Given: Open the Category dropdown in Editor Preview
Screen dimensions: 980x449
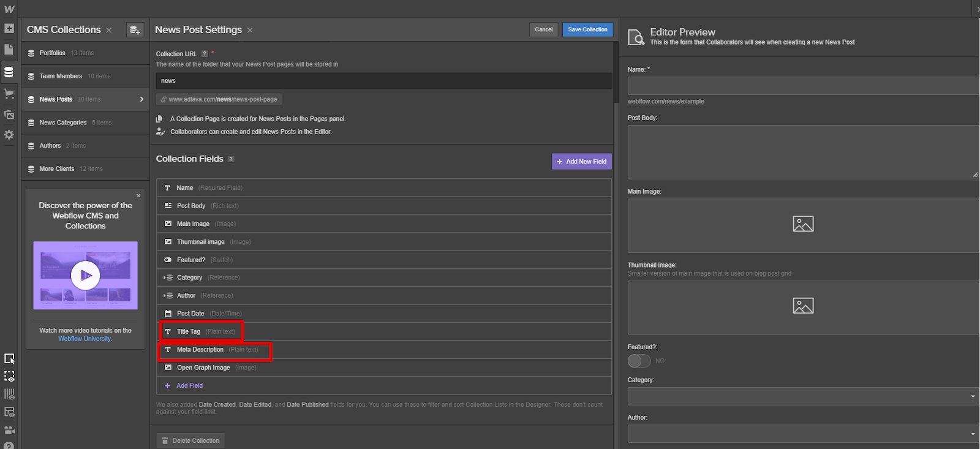Looking at the screenshot, I should click(x=803, y=396).
